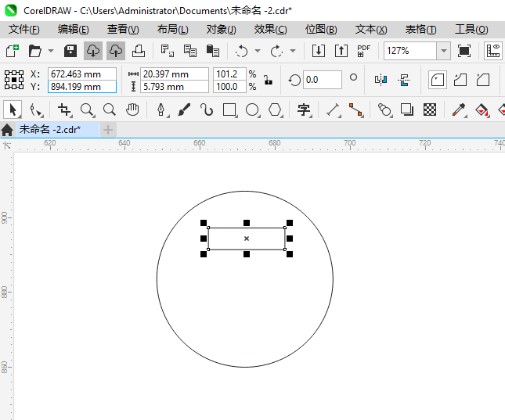
Task: Select the scalloped corner option
Action: pos(460,80)
